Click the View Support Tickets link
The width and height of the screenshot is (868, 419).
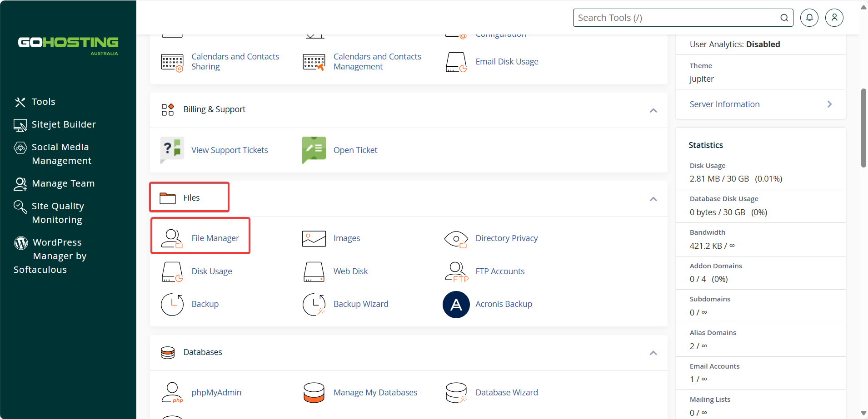coord(229,150)
